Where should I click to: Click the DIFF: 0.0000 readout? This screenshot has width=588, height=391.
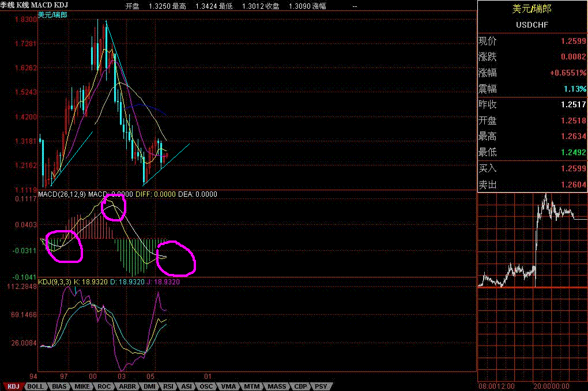point(156,194)
